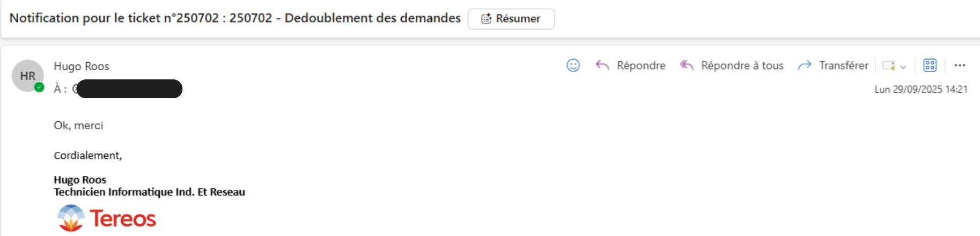Click bold Hugo Roos signature name

pos(80,180)
